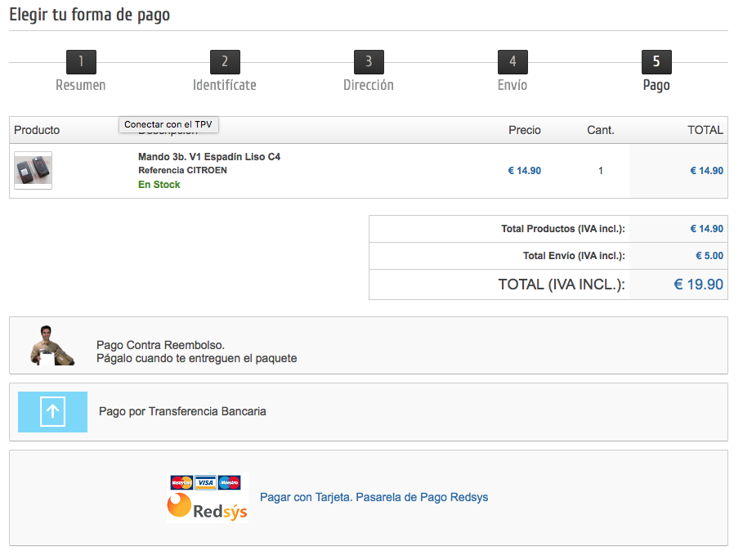Go to the Identifícate step label
The width and height of the screenshot is (743, 560).
[x=225, y=85]
